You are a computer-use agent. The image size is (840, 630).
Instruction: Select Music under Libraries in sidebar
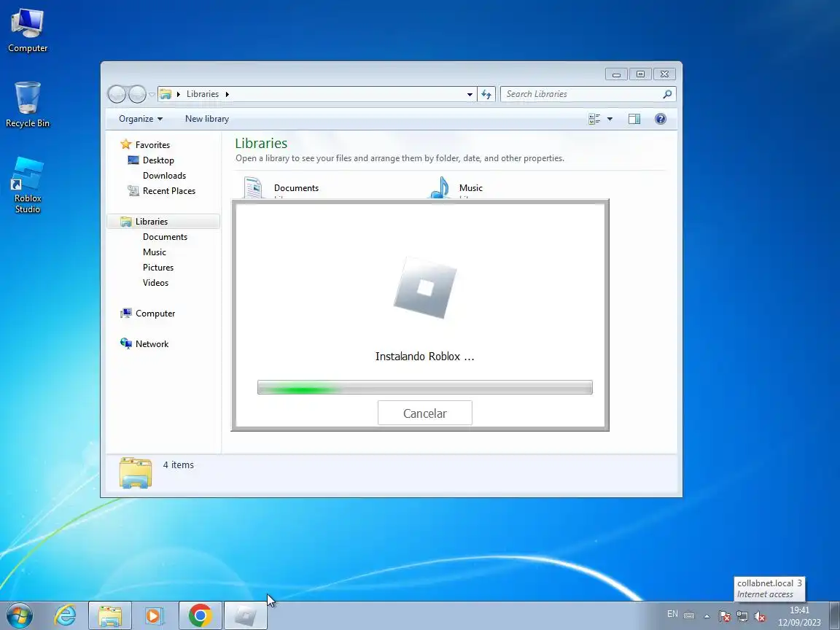click(155, 252)
